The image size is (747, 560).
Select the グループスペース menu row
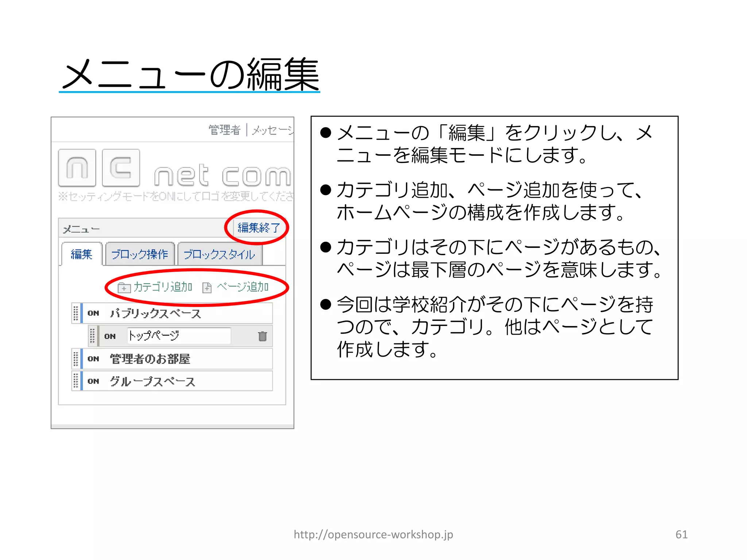pyautogui.click(x=172, y=381)
